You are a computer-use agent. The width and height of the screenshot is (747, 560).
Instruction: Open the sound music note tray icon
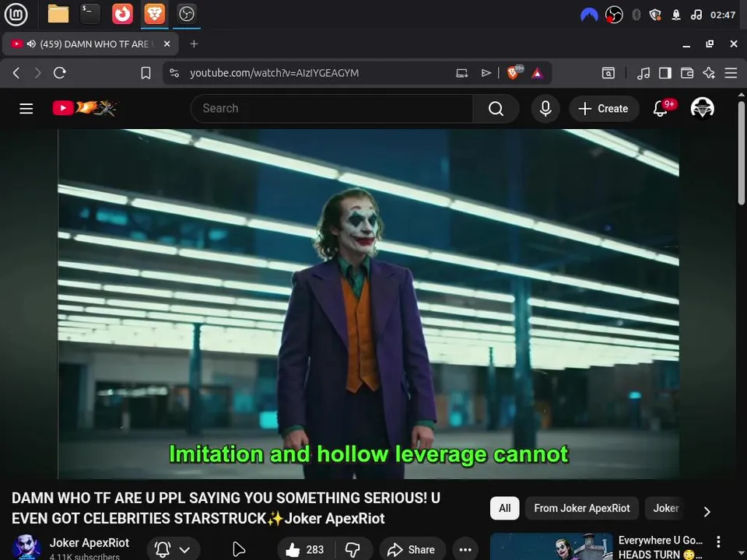pyautogui.click(x=696, y=15)
